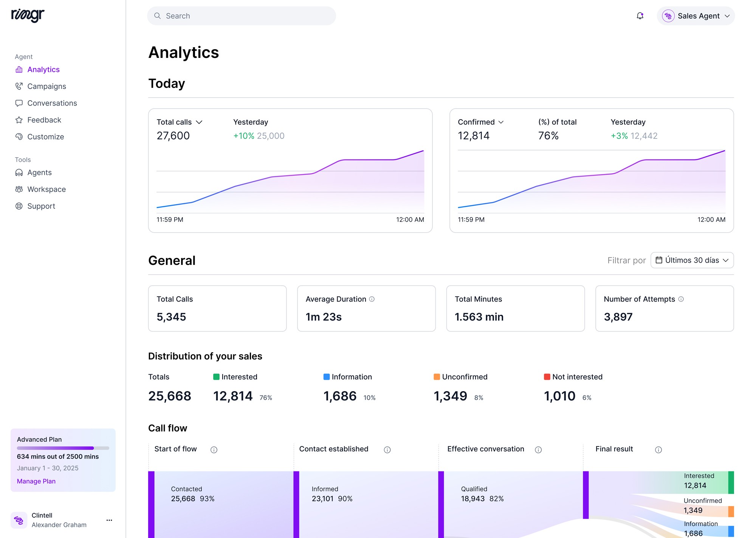Expand the Confirmed metric dropdown

pos(502,122)
